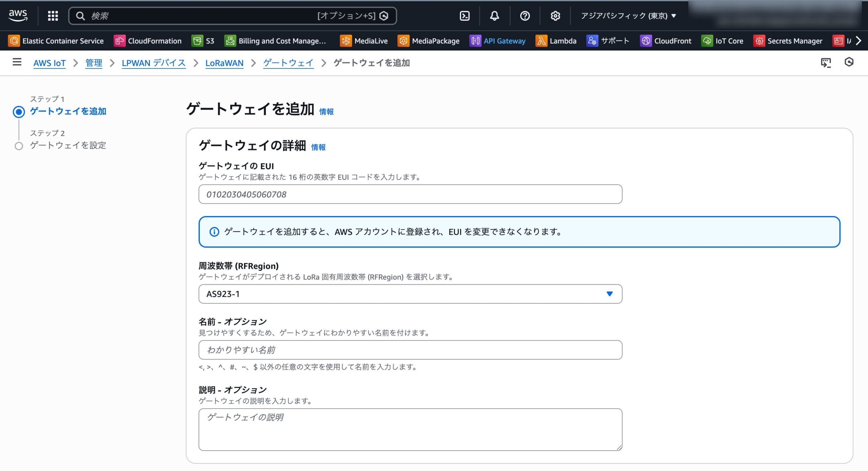Screen dimensions: 868x471
Task: Open the hamburger navigation menu
Action: [x=17, y=63]
